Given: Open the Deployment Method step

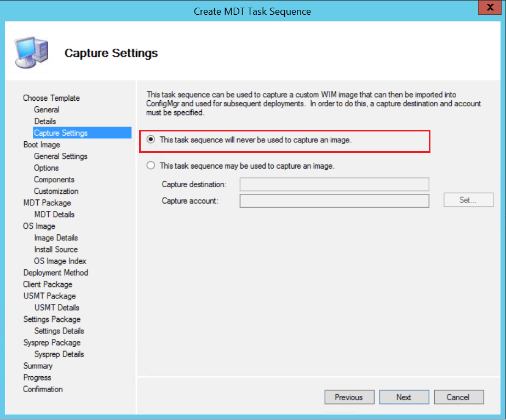Looking at the screenshot, I should pos(55,273).
